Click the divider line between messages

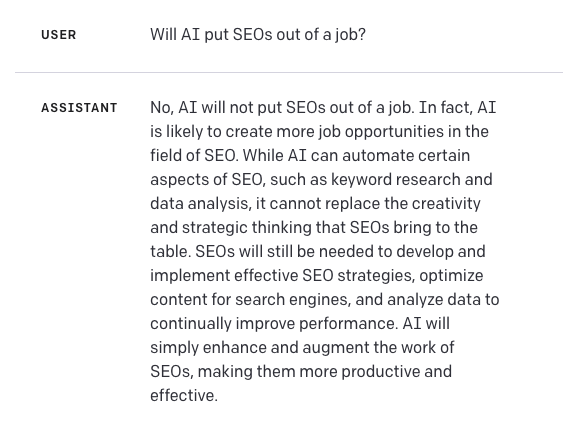pos(289,72)
